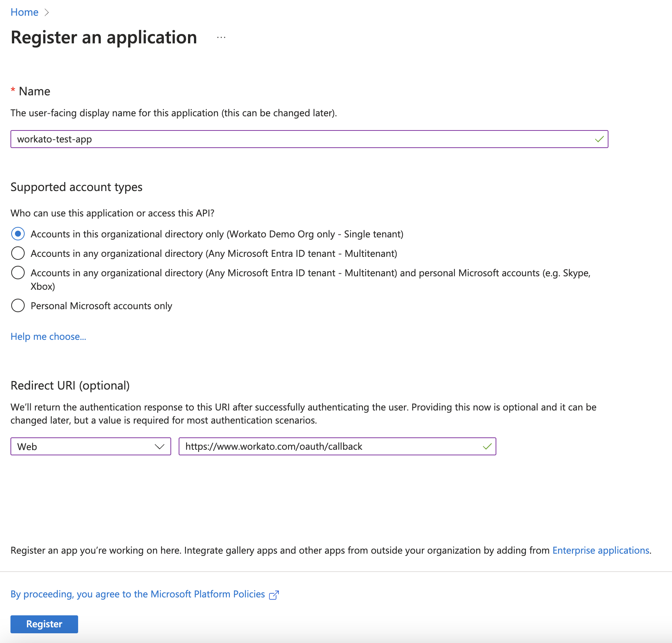The image size is (672, 643).
Task: Choose Personal Microsoft accounts only
Action: tap(18, 305)
